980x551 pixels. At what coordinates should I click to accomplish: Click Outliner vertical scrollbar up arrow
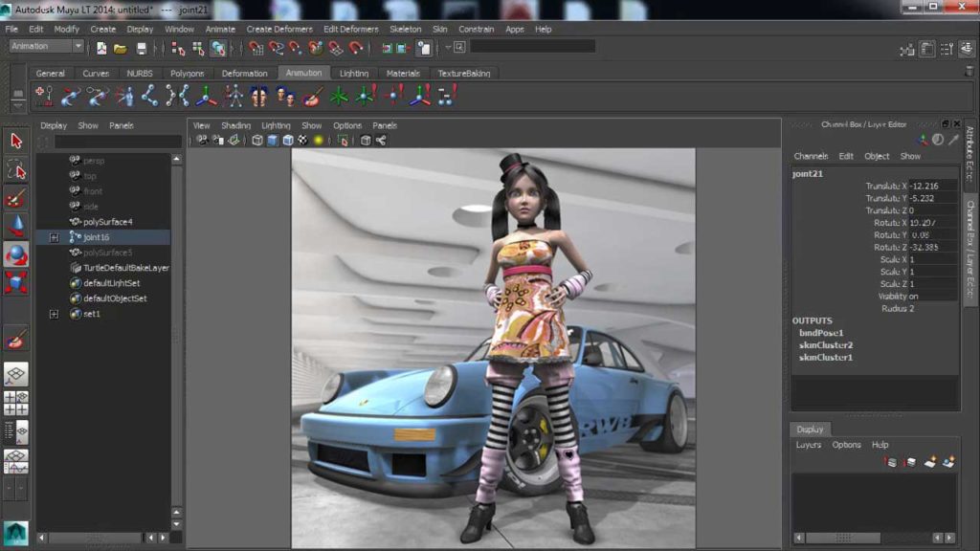(177, 160)
